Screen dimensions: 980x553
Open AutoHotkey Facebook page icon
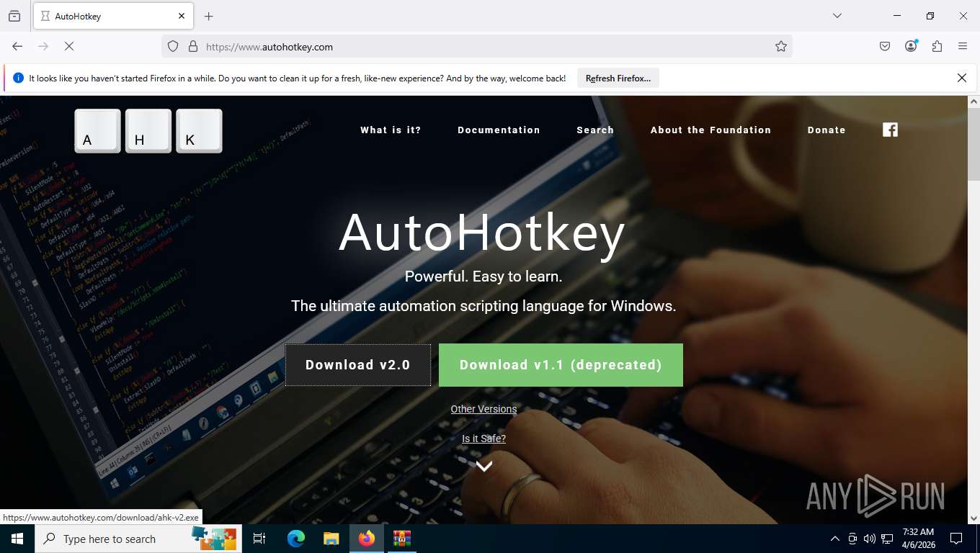coord(891,130)
